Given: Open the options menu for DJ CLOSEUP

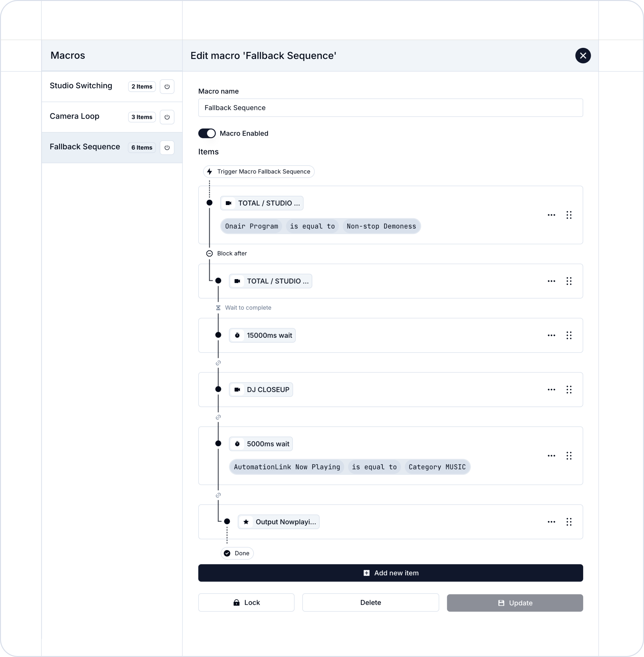Looking at the screenshot, I should pos(551,390).
